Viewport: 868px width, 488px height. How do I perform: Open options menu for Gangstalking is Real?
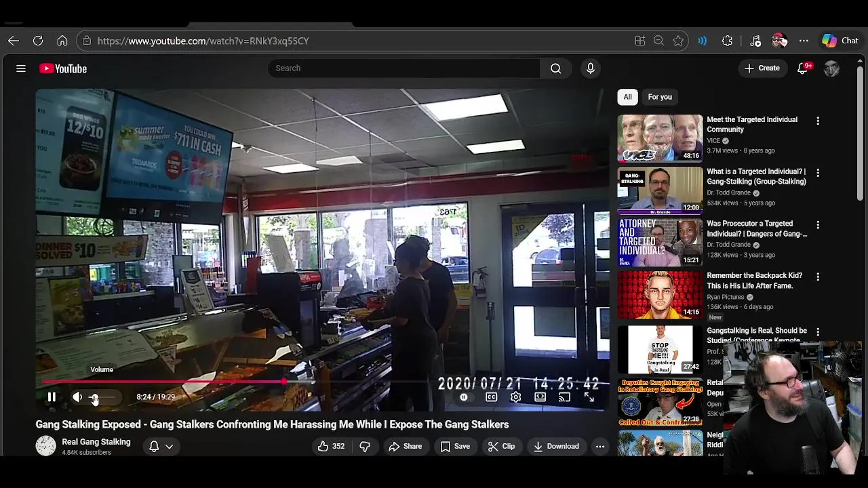coord(818,332)
